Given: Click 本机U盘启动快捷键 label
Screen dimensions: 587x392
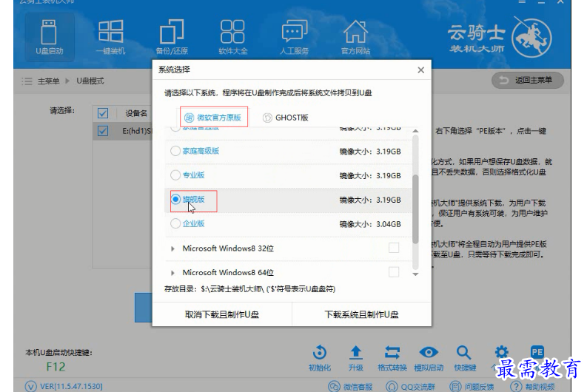Looking at the screenshot, I should (x=58, y=352).
